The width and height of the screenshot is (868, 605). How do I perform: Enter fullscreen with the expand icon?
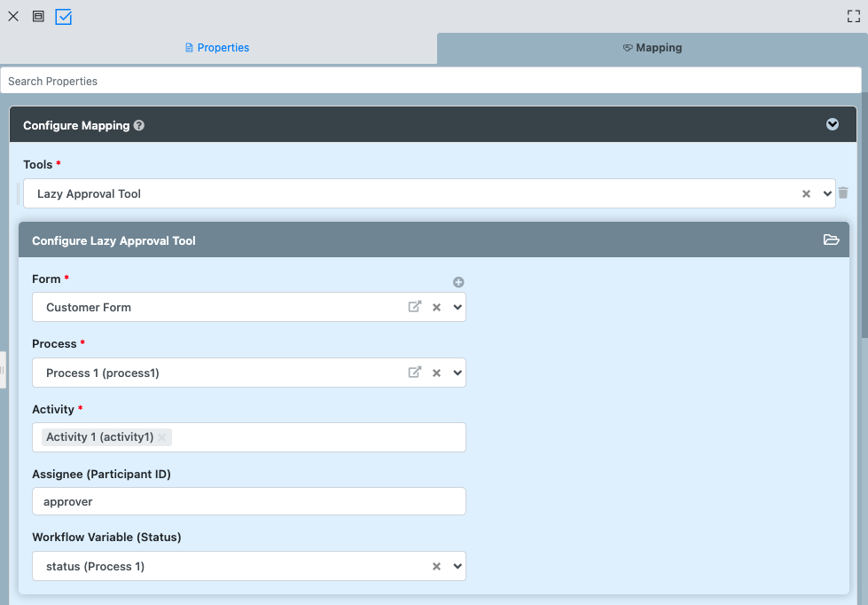(x=854, y=17)
